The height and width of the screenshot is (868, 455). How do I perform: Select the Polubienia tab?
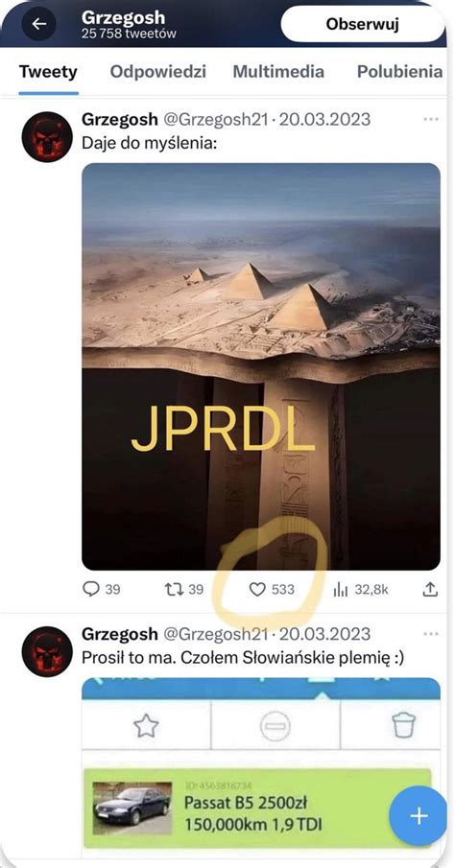click(x=399, y=71)
